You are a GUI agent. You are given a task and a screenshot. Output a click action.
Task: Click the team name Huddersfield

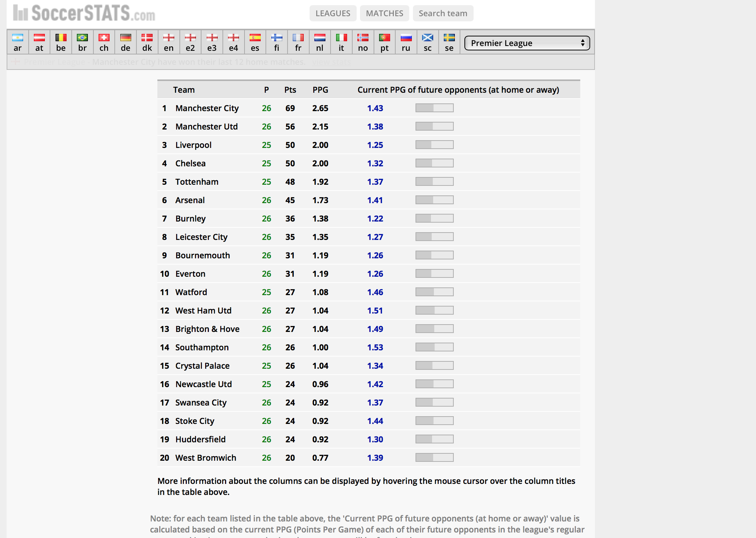pyautogui.click(x=200, y=439)
